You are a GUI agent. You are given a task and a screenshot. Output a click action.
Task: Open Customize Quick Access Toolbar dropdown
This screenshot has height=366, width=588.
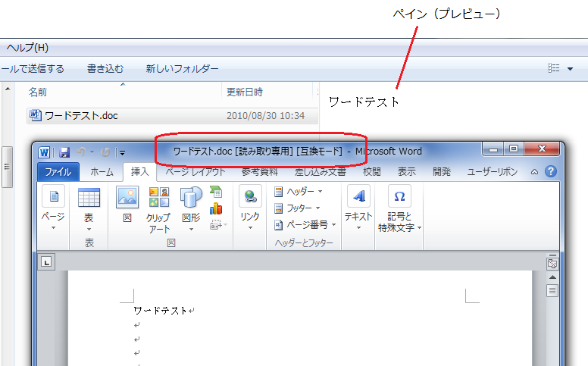pos(122,152)
